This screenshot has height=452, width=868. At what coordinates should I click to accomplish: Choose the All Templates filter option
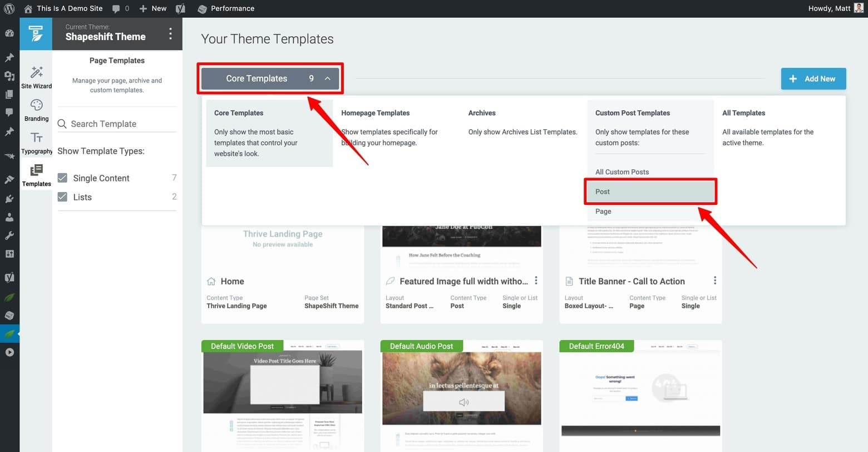click(777, 127)
